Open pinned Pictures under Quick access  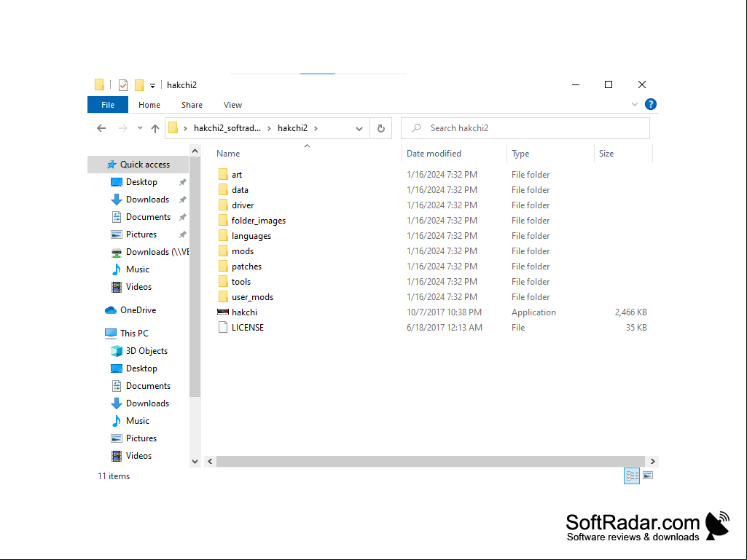point(141,234)
